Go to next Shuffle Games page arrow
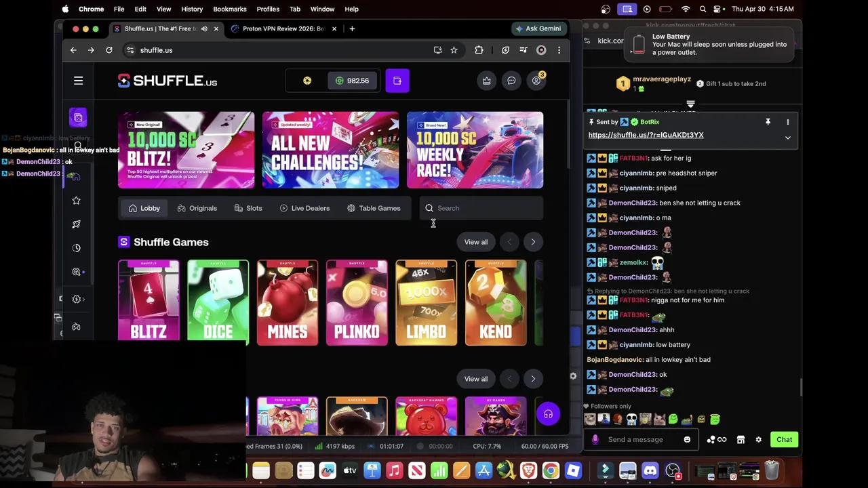This screenshot has width=868, height=488. coord(533,242)
